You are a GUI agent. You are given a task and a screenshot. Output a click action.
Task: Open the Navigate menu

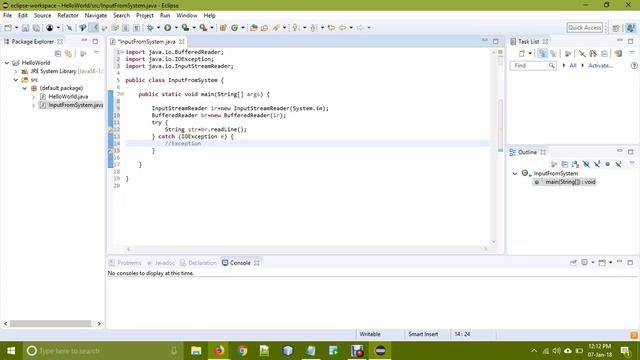(x=96, y=16)
